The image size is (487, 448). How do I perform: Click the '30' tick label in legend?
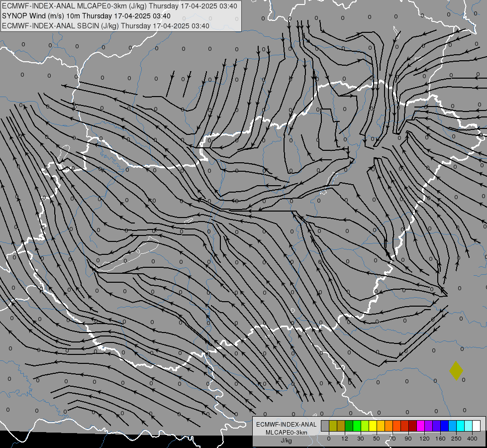point(361,439)
